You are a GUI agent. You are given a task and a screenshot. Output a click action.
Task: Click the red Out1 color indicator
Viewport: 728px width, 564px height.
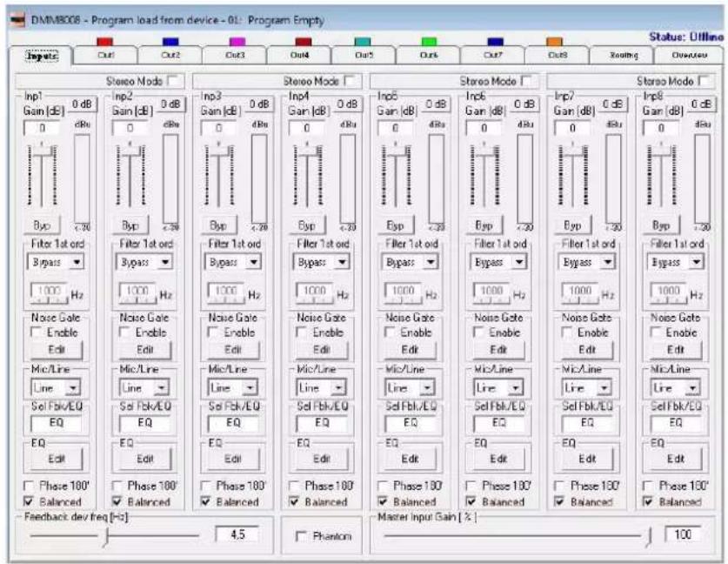click(x=104, y=43)
